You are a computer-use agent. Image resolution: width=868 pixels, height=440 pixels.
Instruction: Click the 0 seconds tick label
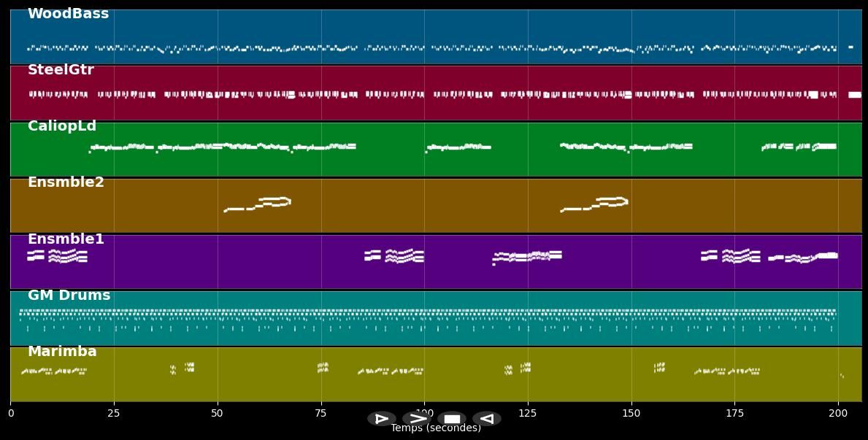[x=11, y=413]
